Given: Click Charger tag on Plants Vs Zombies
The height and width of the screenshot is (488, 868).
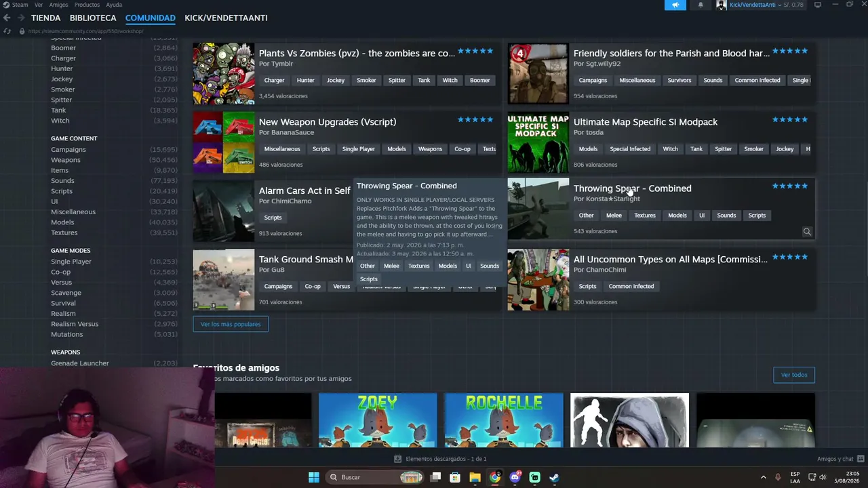Looking at the screenshot, I should click(274, 80).
